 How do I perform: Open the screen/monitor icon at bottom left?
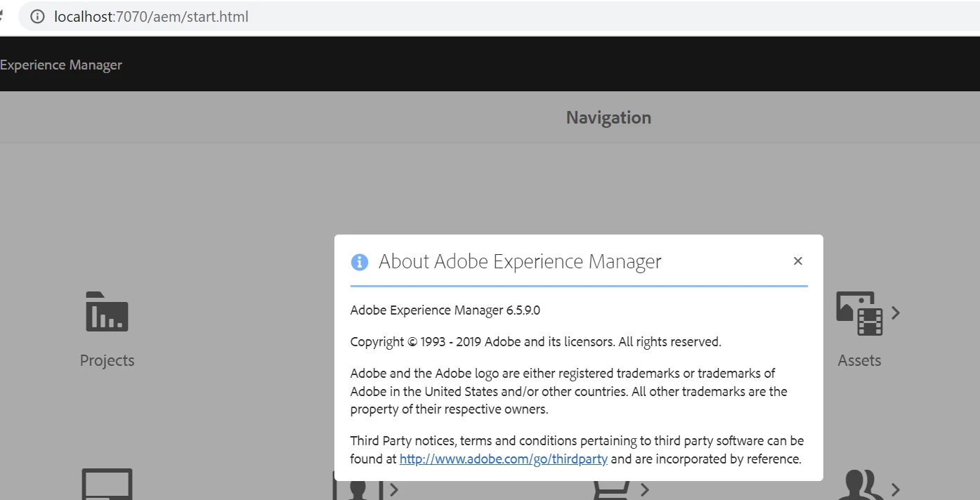pos(107,484)
